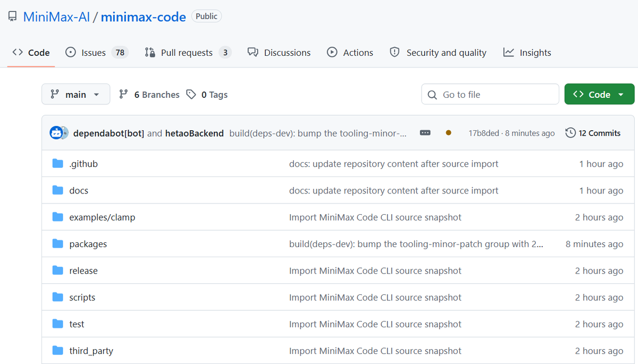The height and width of the screenshot is (364, 638).
Task: Click '1 hour ago' in .github row
Action: (601, 164)
